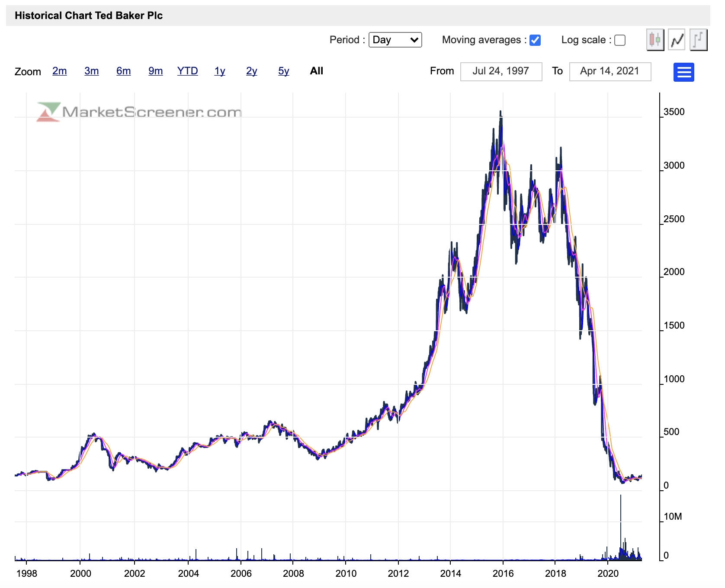This screenshot has width=725, height=588.
Task: Enable the Log scale checkbox
Action: pos(620,40)
